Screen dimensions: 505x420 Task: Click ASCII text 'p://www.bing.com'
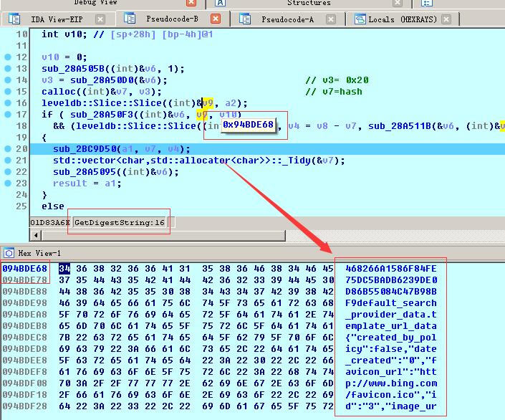pyautogui.click(x=391, y=383)
